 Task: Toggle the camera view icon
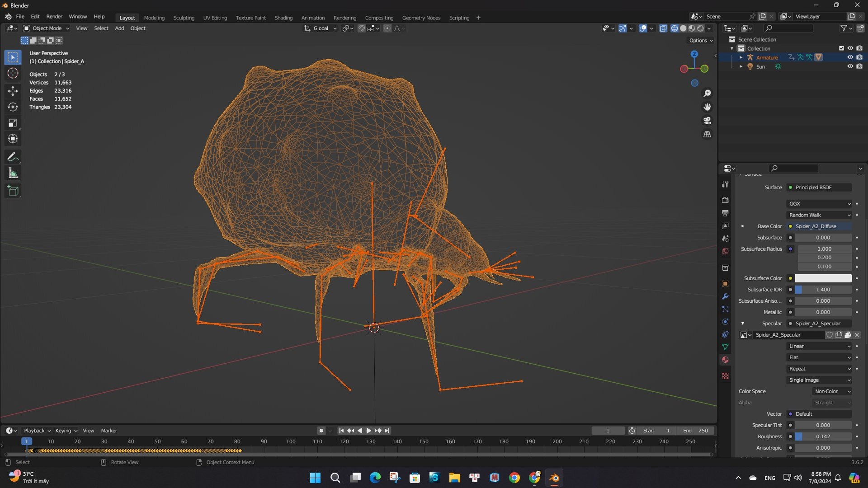point(707,121)
